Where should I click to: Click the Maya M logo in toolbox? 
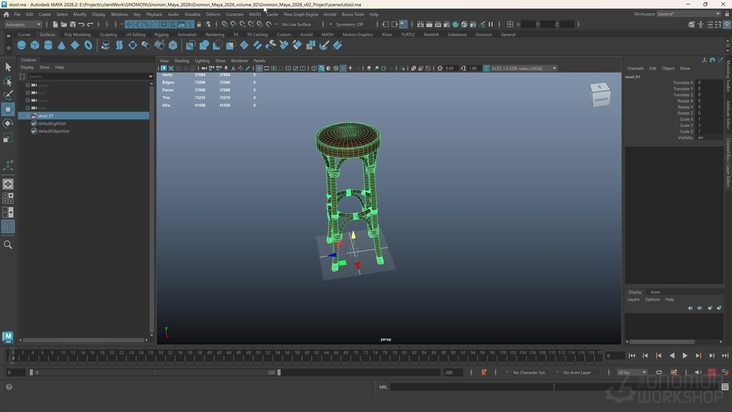click(7, 337)
